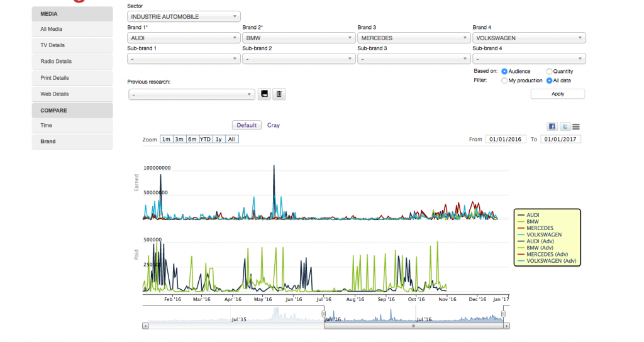The width and height of the screenshot is (644, 342).
Task: Click the MEDIA section header
Action: pos(72,14)
